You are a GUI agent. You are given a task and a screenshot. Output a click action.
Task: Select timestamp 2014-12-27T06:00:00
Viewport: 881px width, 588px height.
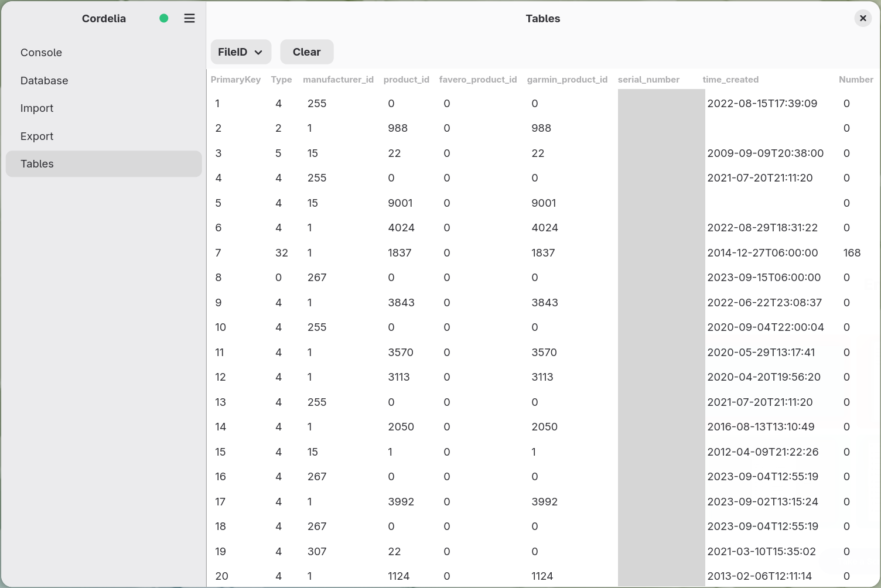coord(762,253)
